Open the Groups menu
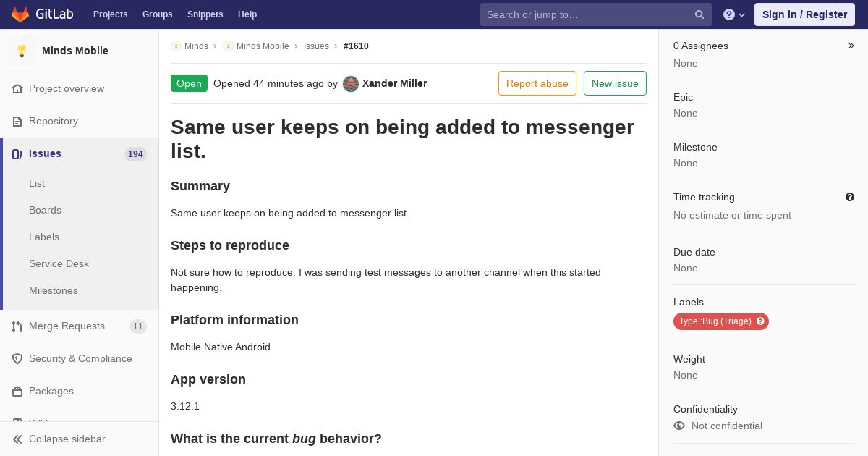The height and width of the screenshot is (456, 868). coord(157,14)
